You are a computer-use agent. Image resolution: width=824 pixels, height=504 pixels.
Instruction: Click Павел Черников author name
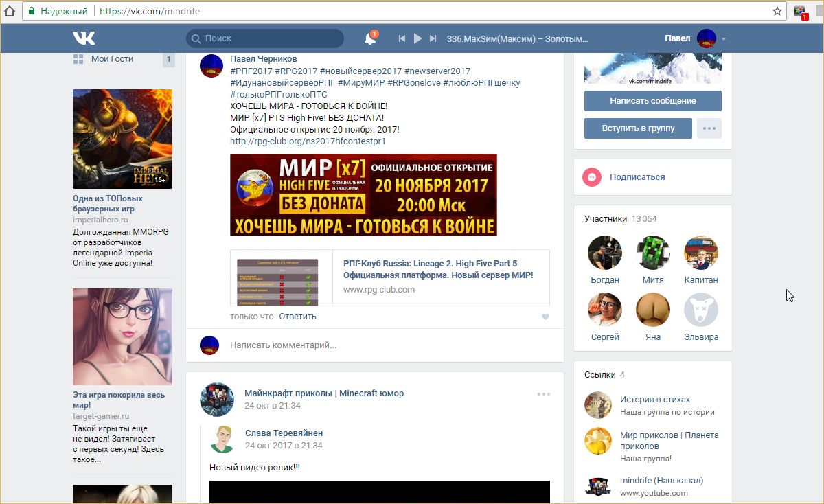click(264, 59)
